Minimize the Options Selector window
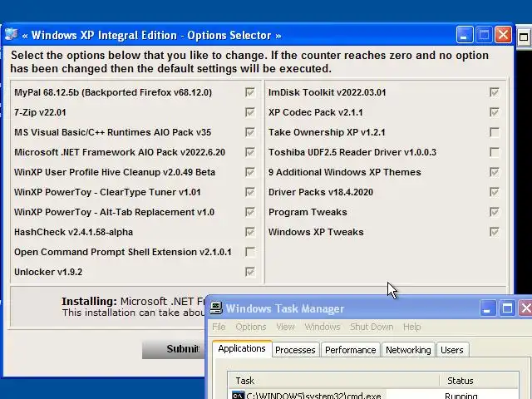This screenshot has height=399, width=532. pyautogui.click(x=465, y=35)
